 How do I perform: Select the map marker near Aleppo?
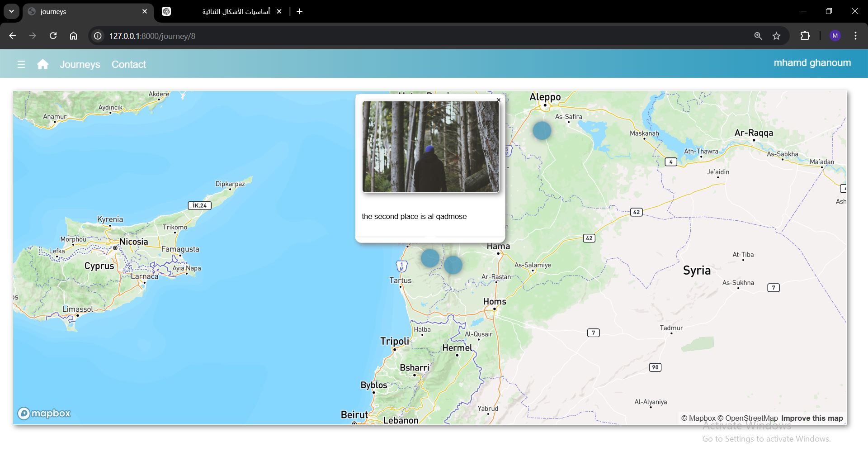tap(542, 131)
